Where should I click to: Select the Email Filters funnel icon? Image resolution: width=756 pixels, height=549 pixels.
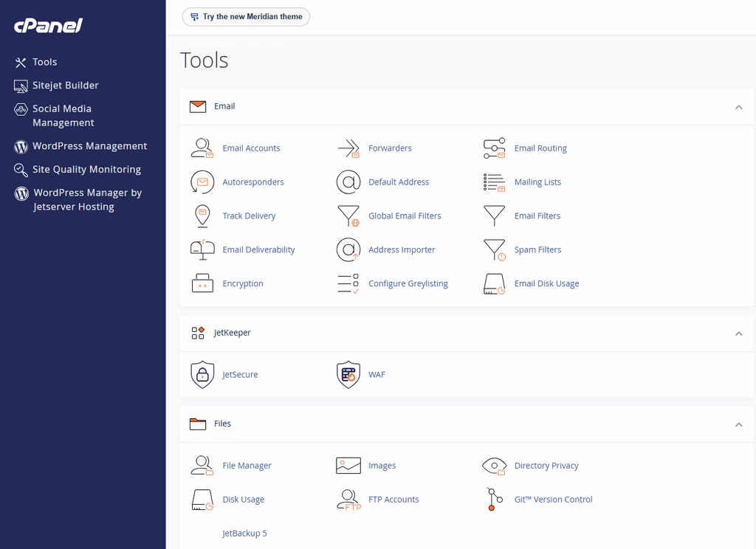(494, 216)
